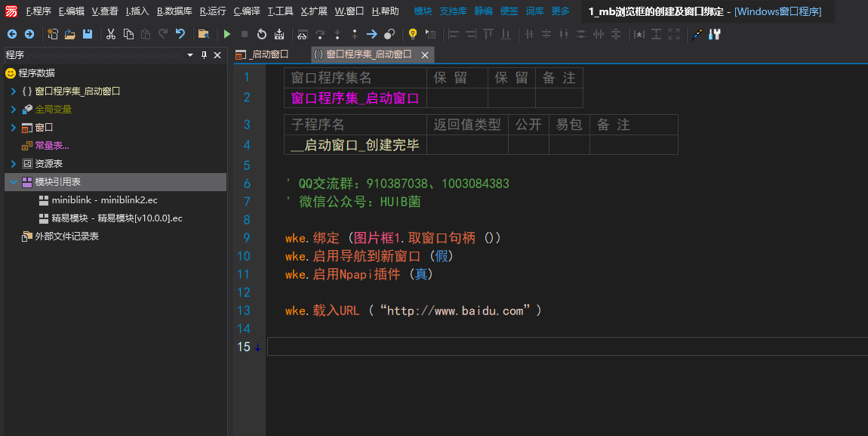Select 程序数据 root in the tree
The height and width of the screenshot is (436, 868).
pyautogui.click(x=36, y=73)
